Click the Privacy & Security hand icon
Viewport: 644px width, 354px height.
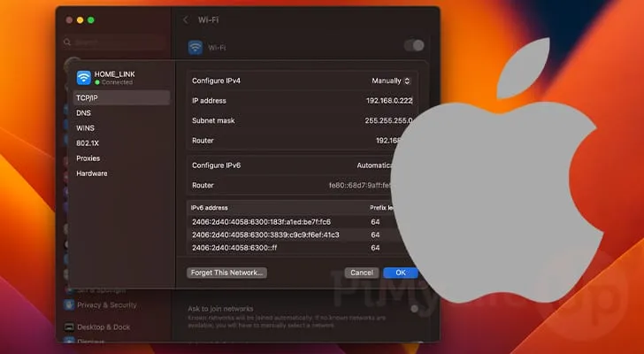click(69, 304)
